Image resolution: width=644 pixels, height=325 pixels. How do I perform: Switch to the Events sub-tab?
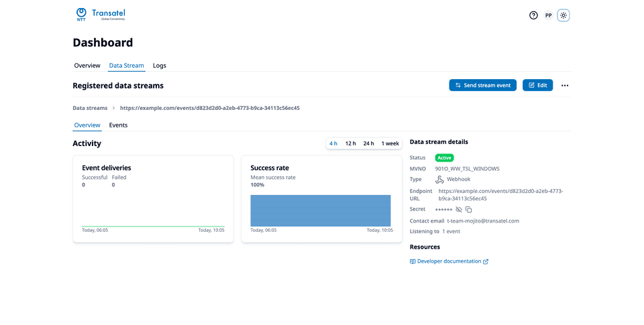click(x=118, y=125)
